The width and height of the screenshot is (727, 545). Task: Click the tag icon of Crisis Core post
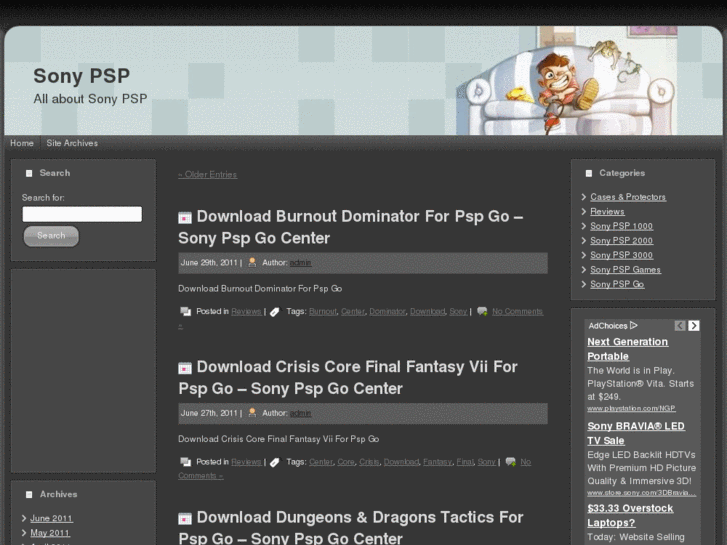tap(274, 462)
